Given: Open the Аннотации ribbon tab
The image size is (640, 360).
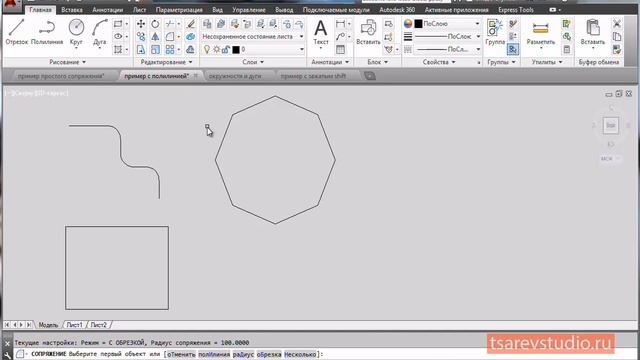Looking at the screenshot, I should tap(107, 9).
